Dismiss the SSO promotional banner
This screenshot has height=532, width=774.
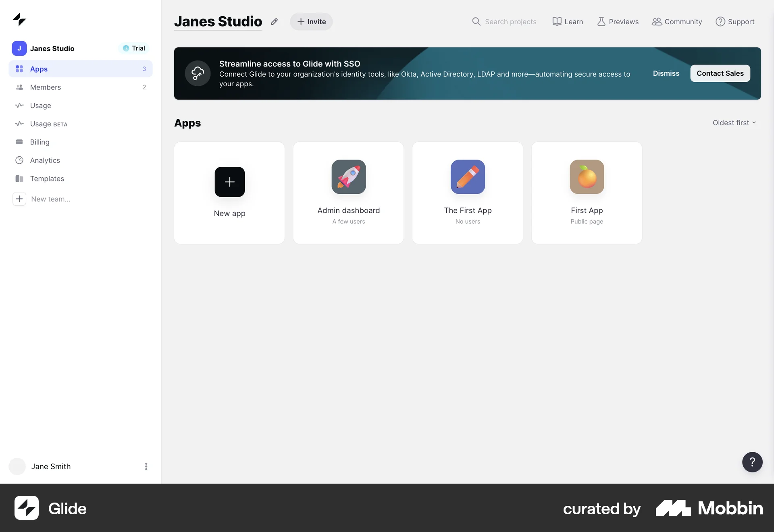click(x=666, y=73)
